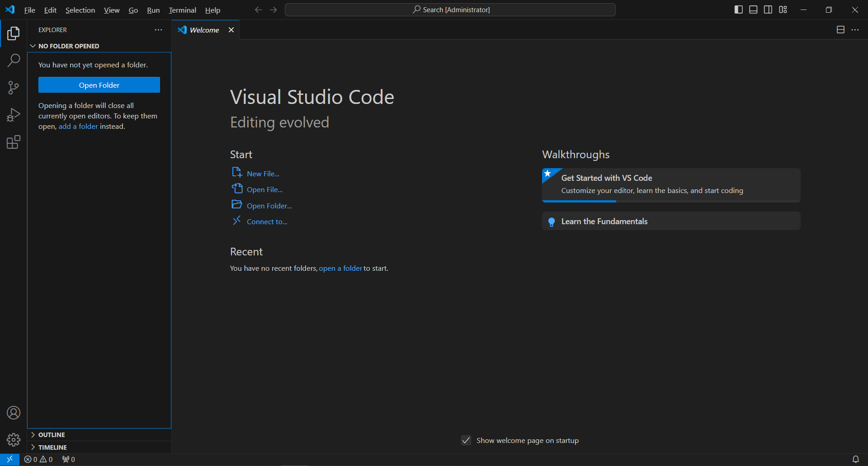Open the Terminal menu
The image size is (868, 466).
182,10
